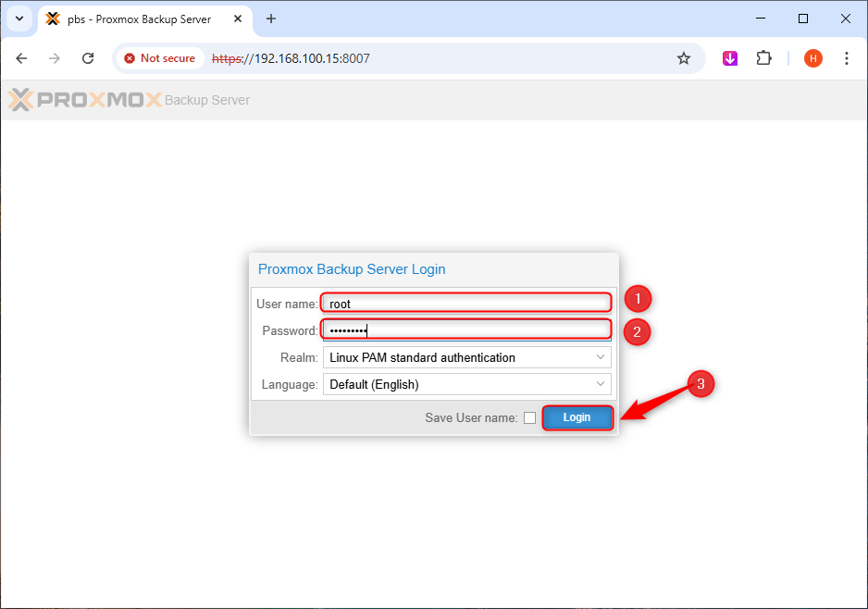The width and height of the screenshot is (868, 609).
Task: Close the browser window
Action: click(845, 19)
